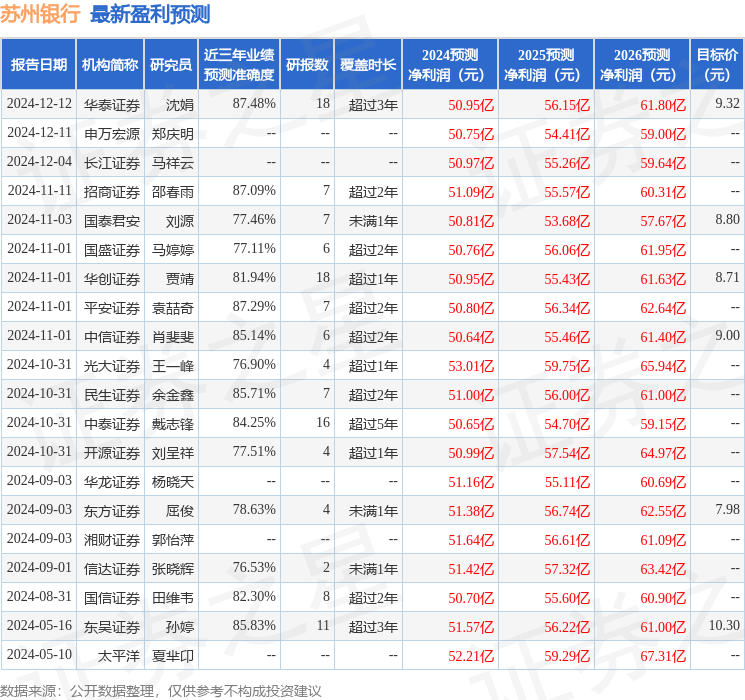745x700 pixels.
Task: Click 2024 forecast 51.64亿
Action: pyautogui.click(x=471, y=540)
